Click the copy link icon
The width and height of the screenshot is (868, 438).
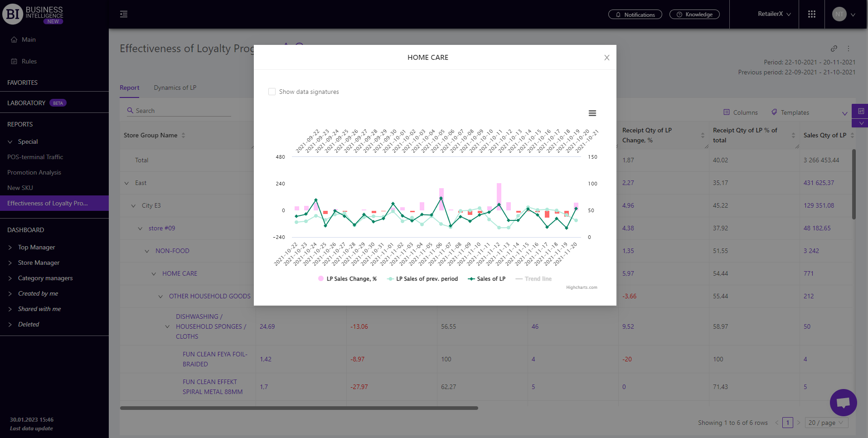pyautogui.click(x=834, y=49)
